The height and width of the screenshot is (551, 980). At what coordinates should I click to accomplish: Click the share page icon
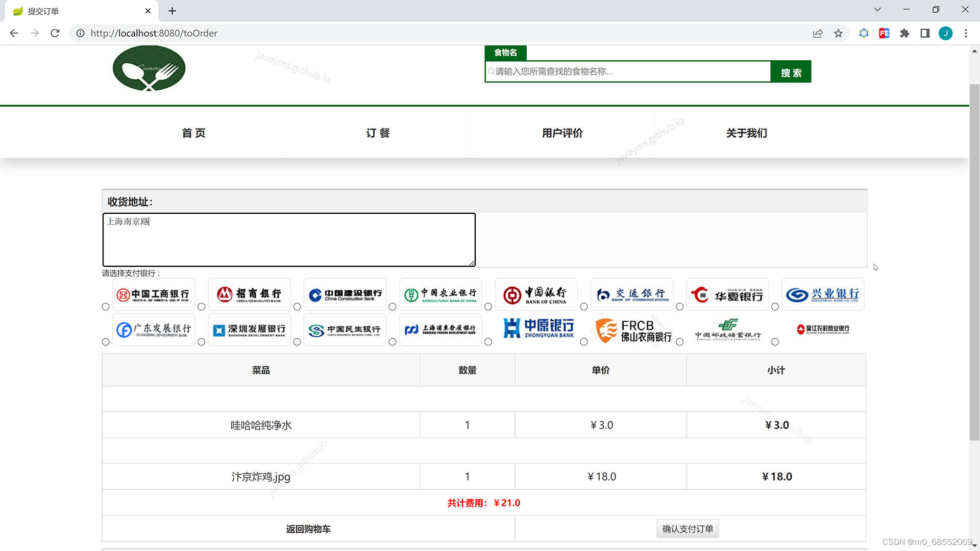tap(818, 33)
